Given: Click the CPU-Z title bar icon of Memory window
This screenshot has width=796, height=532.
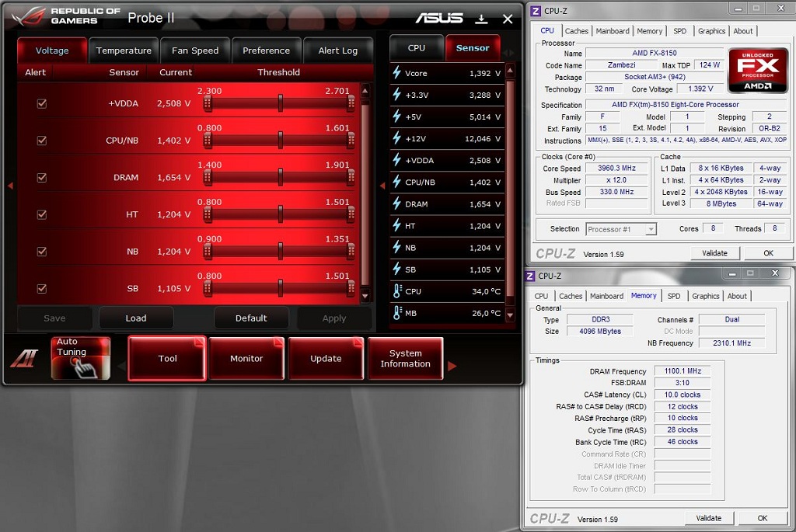Looking at the screenshot, I should click(x=529, y=276).
